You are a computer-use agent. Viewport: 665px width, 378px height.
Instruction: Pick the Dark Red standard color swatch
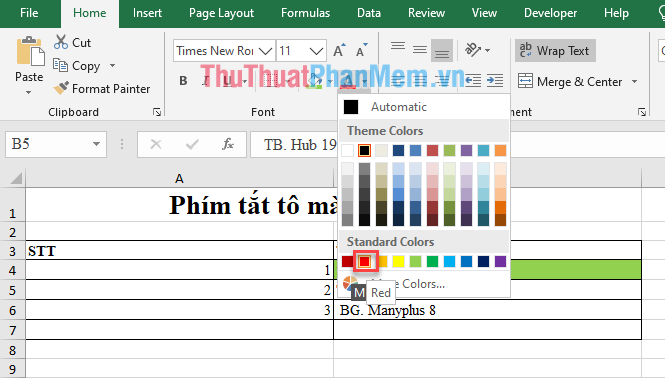pos(347,261)
